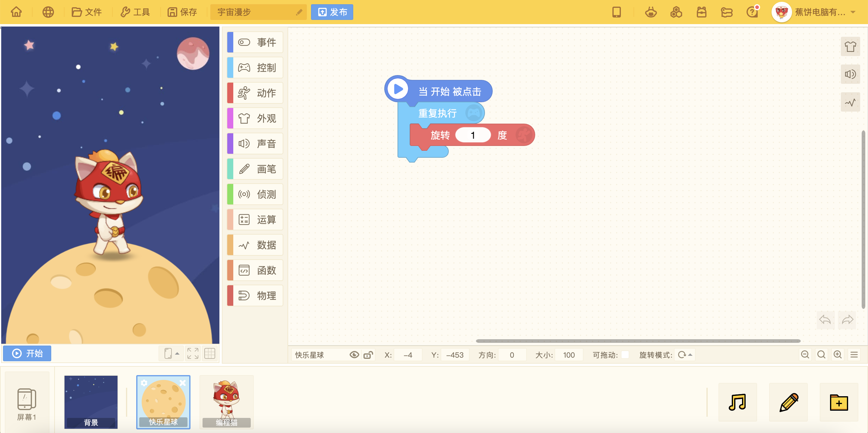This screenshot has height=433, width=868.
Task: Click the rotation degree value 1
Action: 473,135
